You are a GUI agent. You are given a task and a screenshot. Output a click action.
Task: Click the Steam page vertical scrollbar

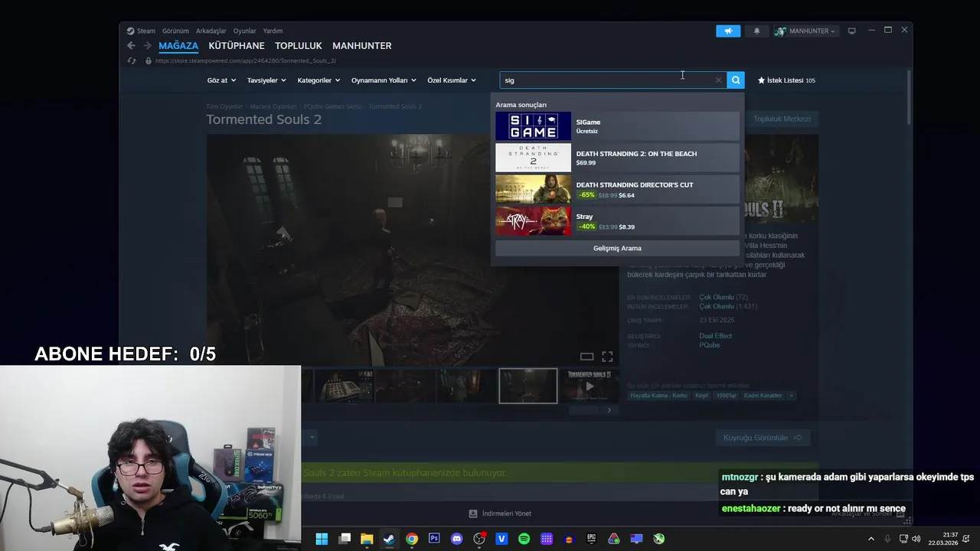tap(910, 97)
